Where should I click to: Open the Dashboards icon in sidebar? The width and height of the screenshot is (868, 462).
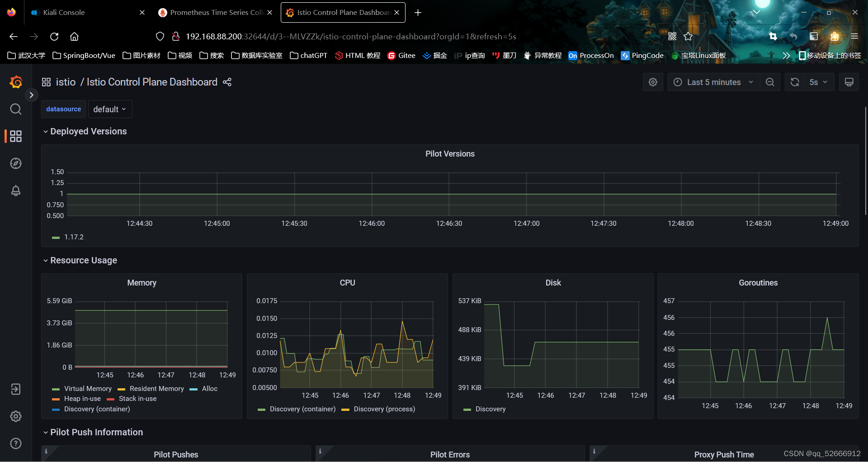point(16,136)
